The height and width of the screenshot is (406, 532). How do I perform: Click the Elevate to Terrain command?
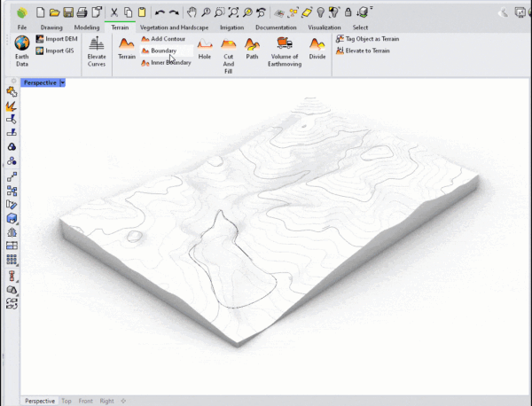coord(363,51)
